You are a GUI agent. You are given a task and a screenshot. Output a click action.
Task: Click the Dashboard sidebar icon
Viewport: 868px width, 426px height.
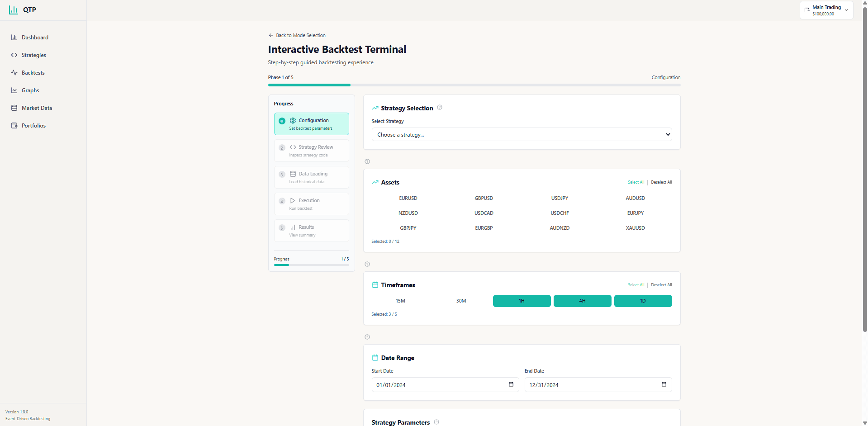pyautogui.click(x=14, y=38)
